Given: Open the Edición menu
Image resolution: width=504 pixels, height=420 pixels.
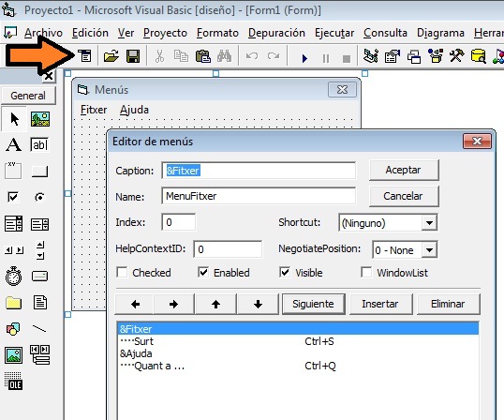Looking at the screenshot, I should point(90,33).
